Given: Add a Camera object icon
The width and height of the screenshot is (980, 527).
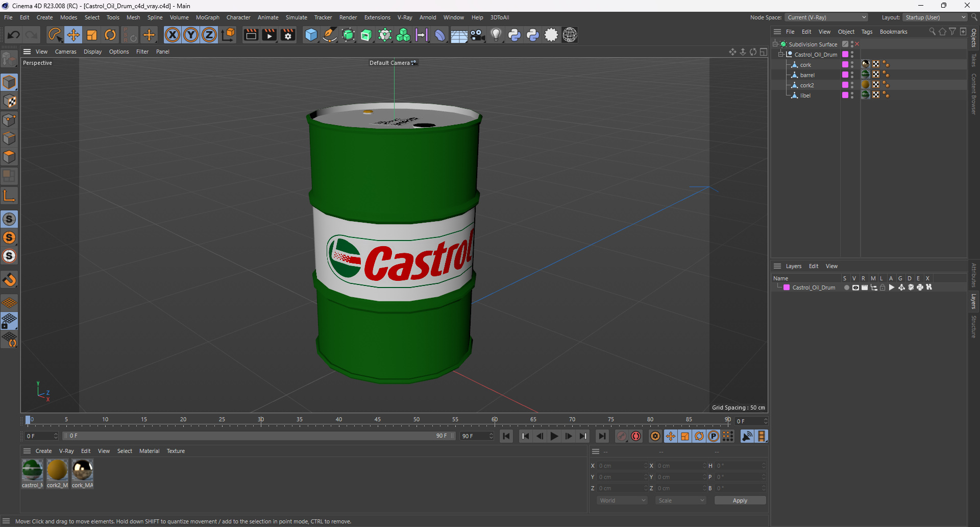Looking at the screenshot, I should (x=477, y=35).
